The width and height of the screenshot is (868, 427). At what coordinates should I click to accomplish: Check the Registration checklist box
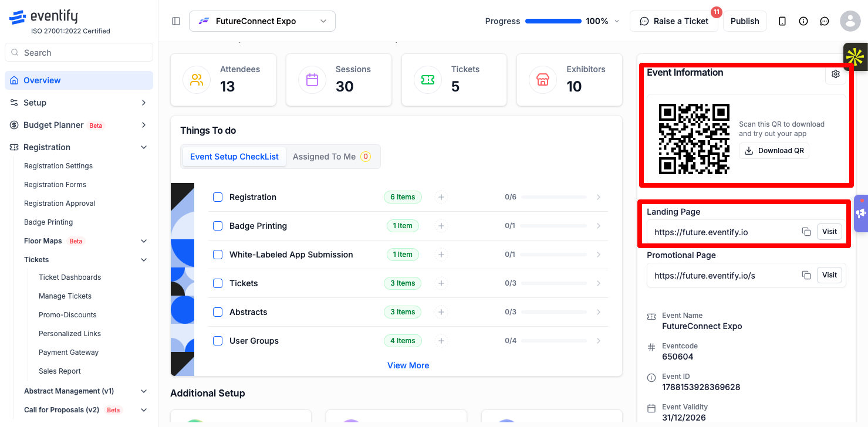218,197
